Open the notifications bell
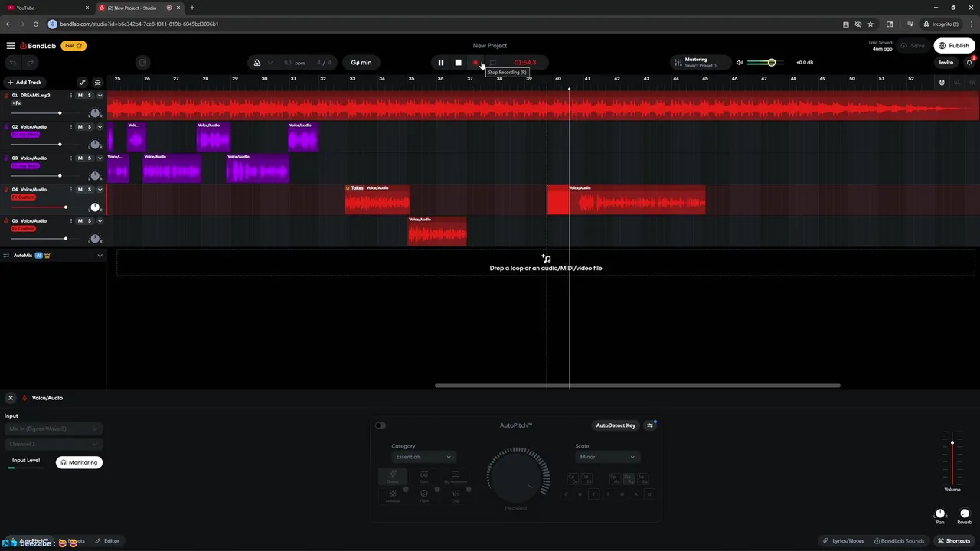The height and width of the screenshot is (551, 980). pyautogui.click(x=969, y=63)
